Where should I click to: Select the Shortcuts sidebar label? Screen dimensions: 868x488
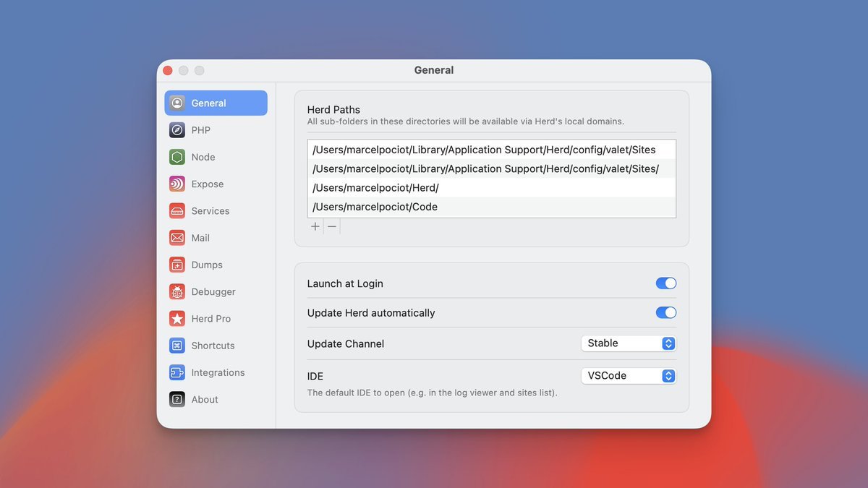tap(213, 346)
